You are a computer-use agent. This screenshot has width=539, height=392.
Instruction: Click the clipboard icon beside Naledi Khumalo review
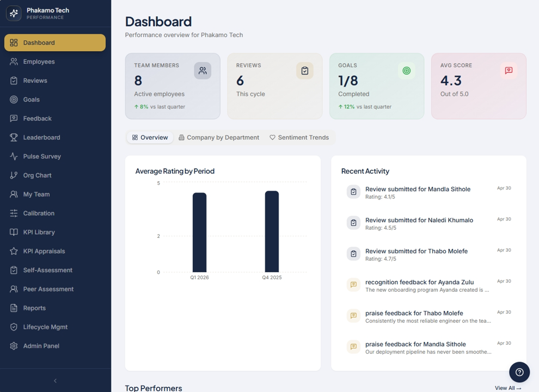pos(353,223)
